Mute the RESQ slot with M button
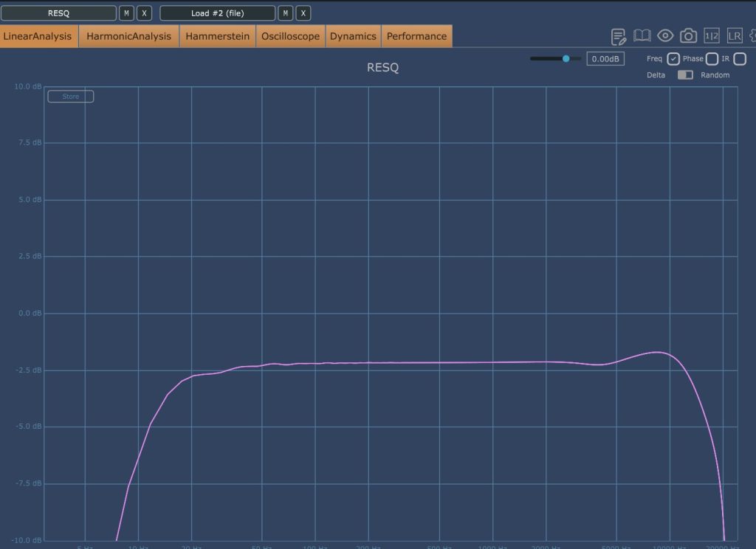Screen dimensions: 756x549 coord(127,13)
